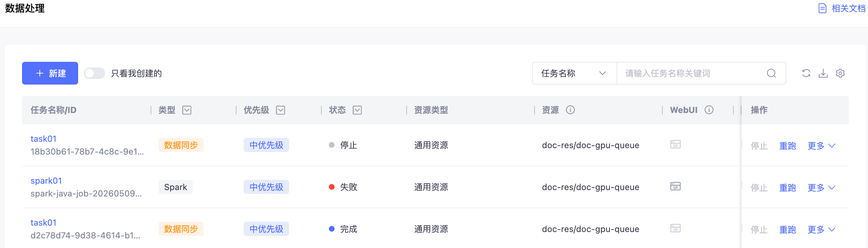Open WebUI icon for spark01 row
This screenshot has width=868, height=248.
[675, 187]
